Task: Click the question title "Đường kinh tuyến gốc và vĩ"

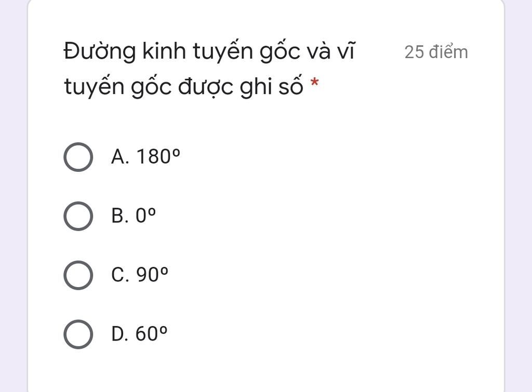Action: click(209, 51)
